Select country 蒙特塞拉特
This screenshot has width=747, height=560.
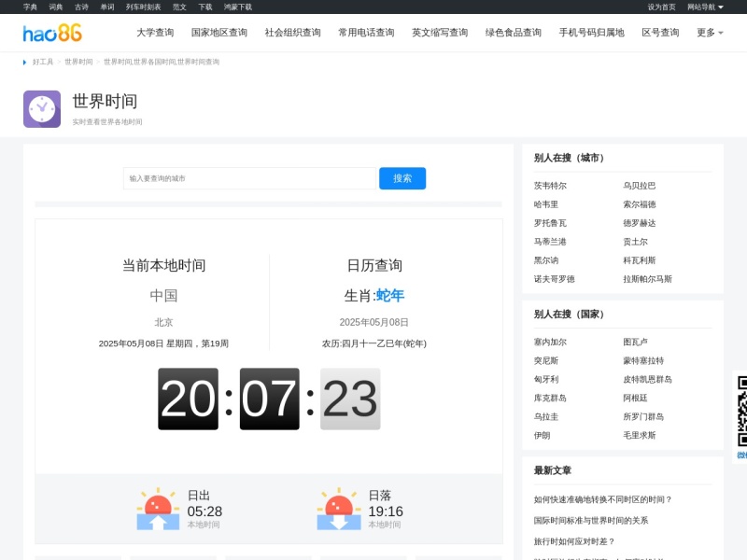(x=643, y=360)
